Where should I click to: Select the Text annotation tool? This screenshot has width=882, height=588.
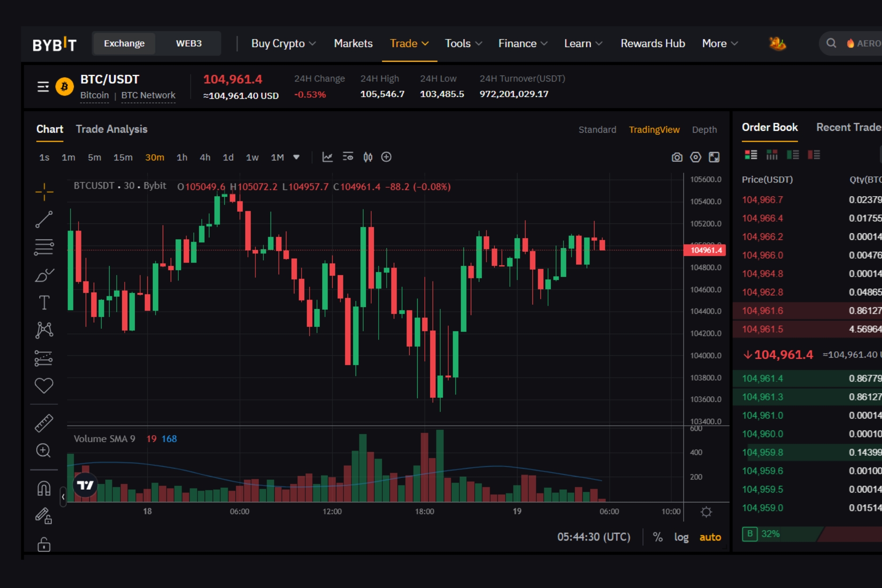click(x=44, y=302)
